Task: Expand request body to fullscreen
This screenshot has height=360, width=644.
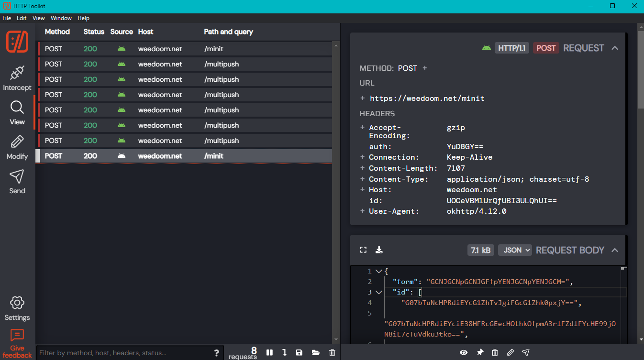Action: [x=363, y=250]
